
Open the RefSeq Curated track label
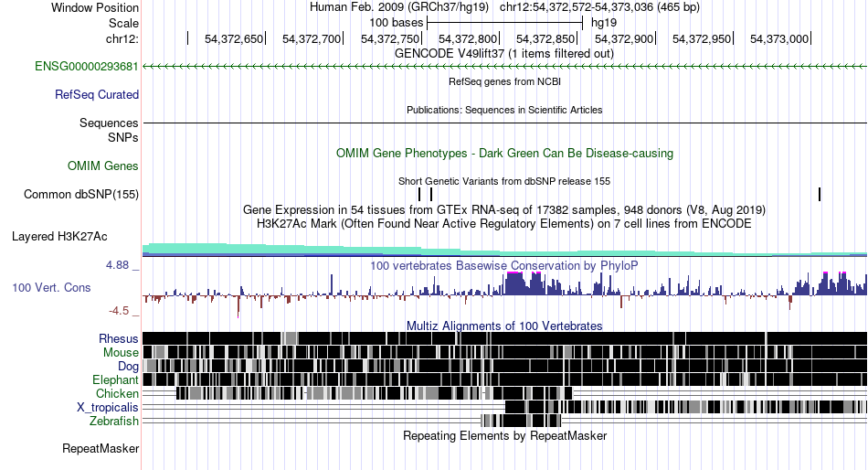point(97,95)
